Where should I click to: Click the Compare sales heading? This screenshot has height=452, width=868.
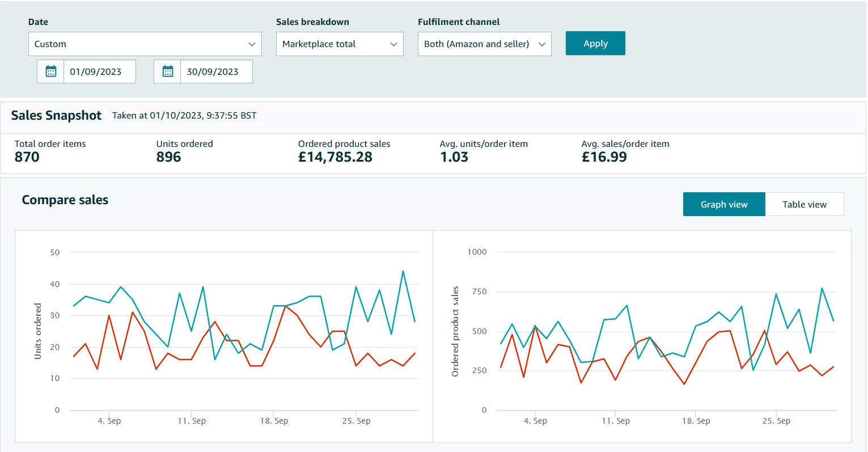[65, 200]
